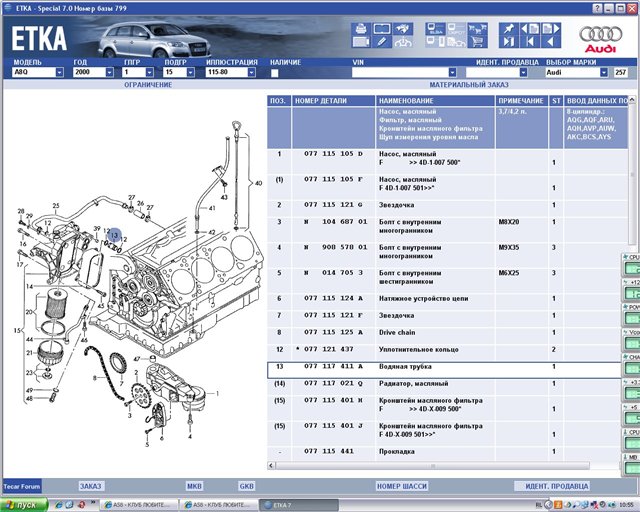This screenshot has width=640, height=512.
Task: Expand the Модель dropdown showing A8Q
Action: pos(60,73)
